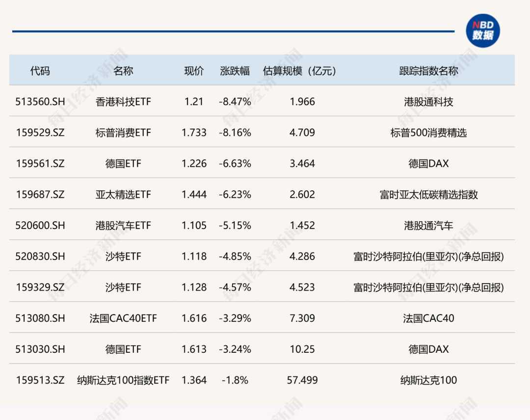Image resolution: width=530 pixels, height=420 pixels.
Task: Click the 富时亚太低碳精选指数 index name
Action: click(428, 194)
